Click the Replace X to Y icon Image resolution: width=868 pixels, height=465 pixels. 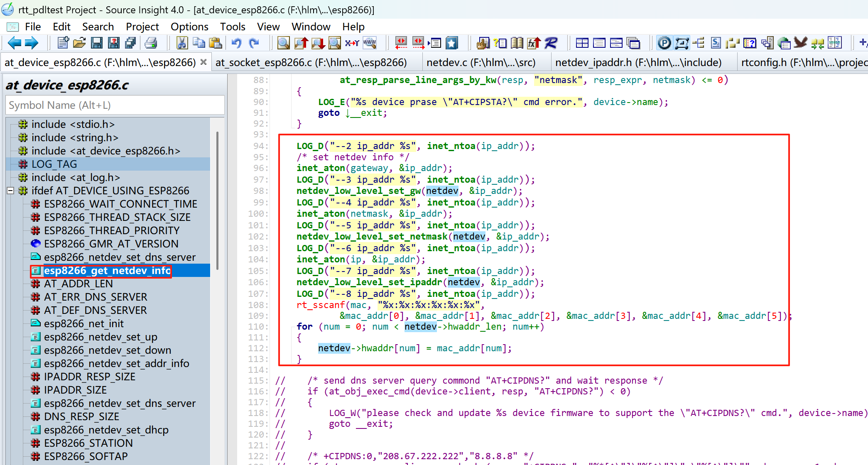coord(352,43)
